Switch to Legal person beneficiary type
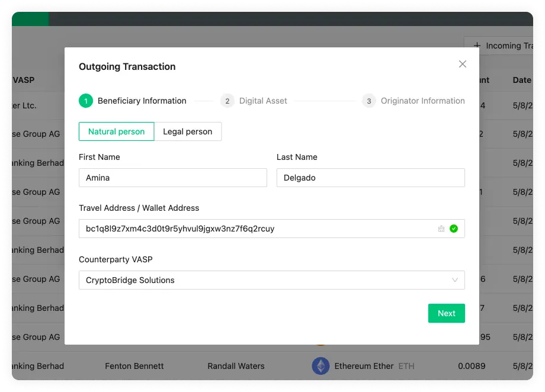Image resolution: width=545 pixels, height=392 pixels. tap(188, 131)
